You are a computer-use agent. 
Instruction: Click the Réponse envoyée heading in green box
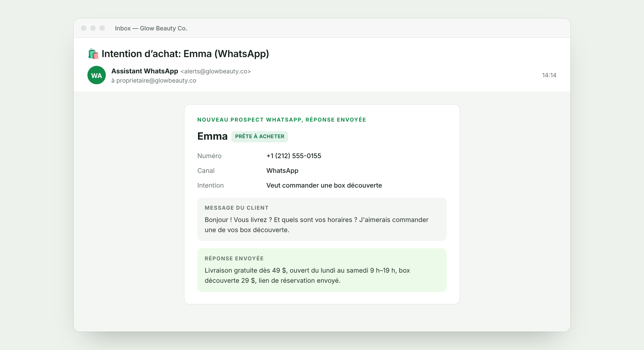pos(234,259)
